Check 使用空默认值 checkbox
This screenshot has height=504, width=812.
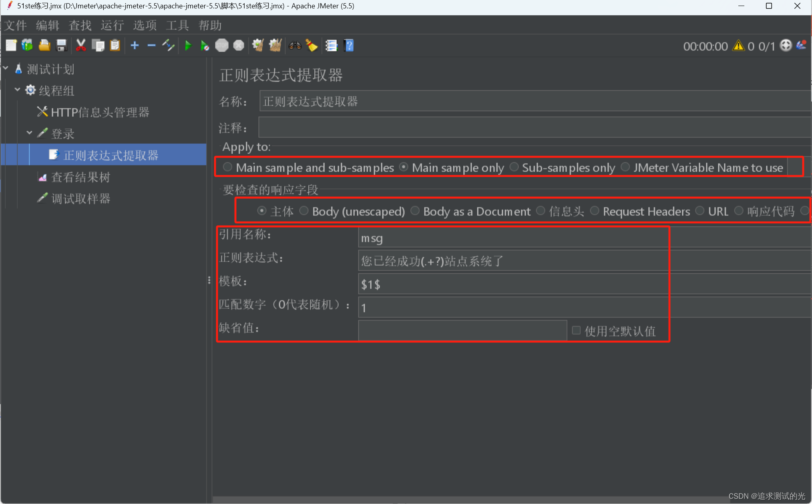pos(576,330)
